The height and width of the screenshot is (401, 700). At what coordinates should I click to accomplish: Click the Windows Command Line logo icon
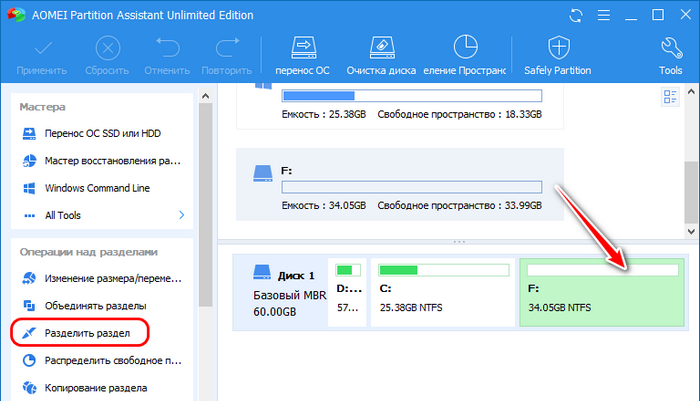(x=29, y=188)
